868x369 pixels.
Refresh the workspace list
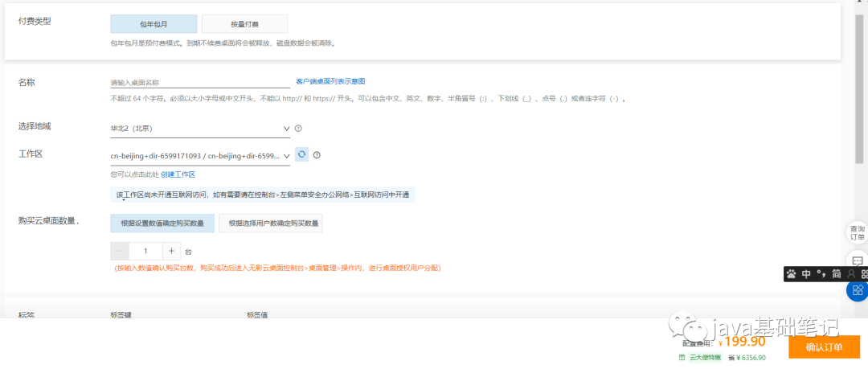click(301, 154)
